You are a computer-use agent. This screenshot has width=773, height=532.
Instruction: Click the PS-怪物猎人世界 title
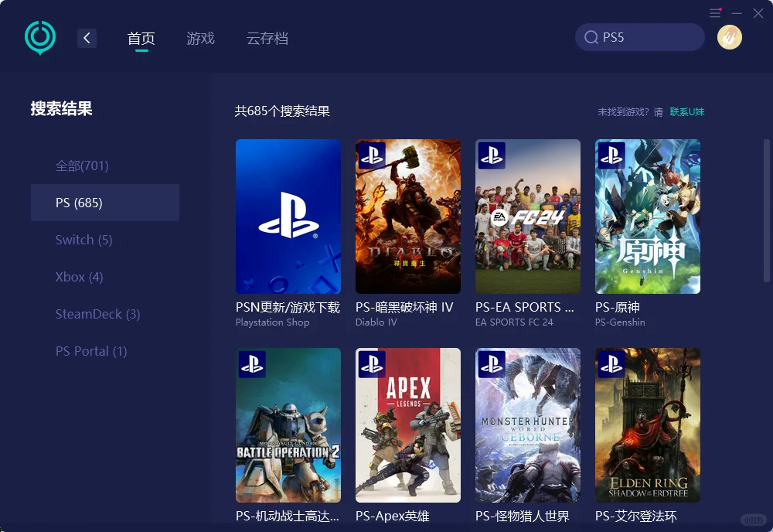522,517
